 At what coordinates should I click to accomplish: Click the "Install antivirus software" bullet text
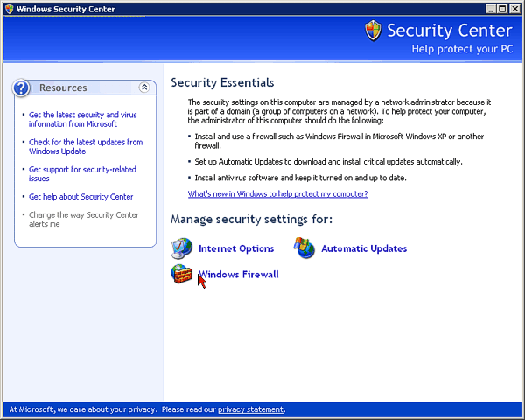301,178
